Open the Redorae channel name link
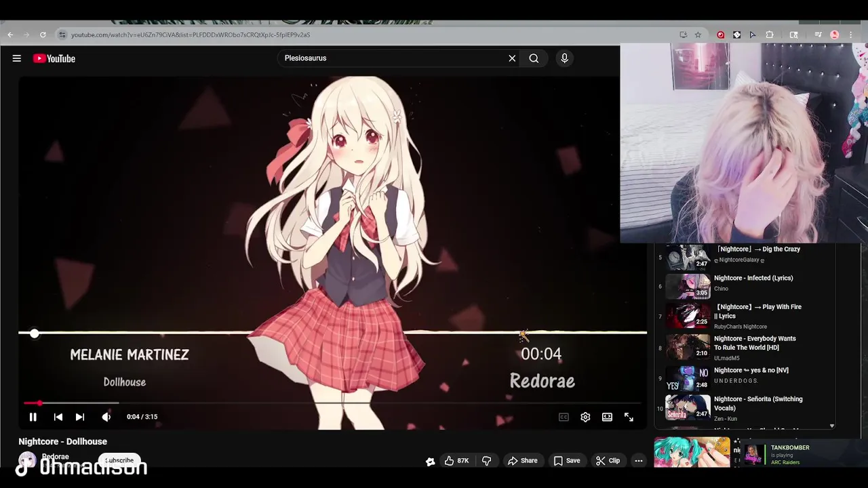Image resolution: width=868 pixels, height=488 pixels. pos(56,457)
